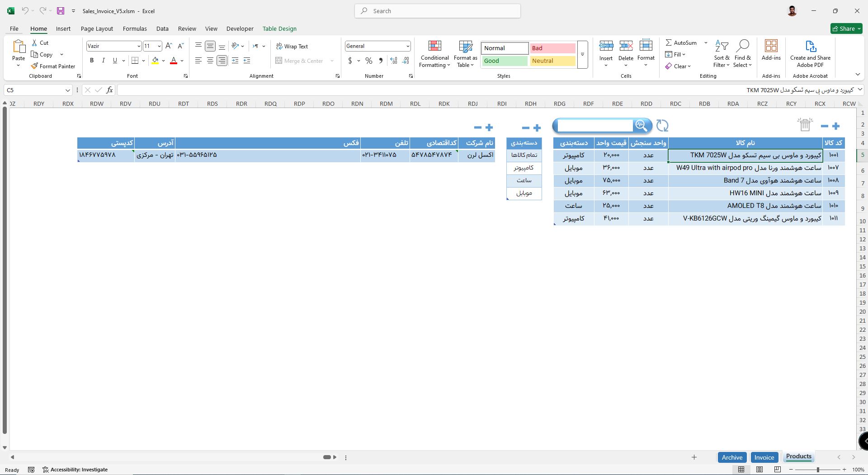Screen dimensions: 868x475
Task: Click Decrease Decimal icon
Action: [x=406, y=61]
